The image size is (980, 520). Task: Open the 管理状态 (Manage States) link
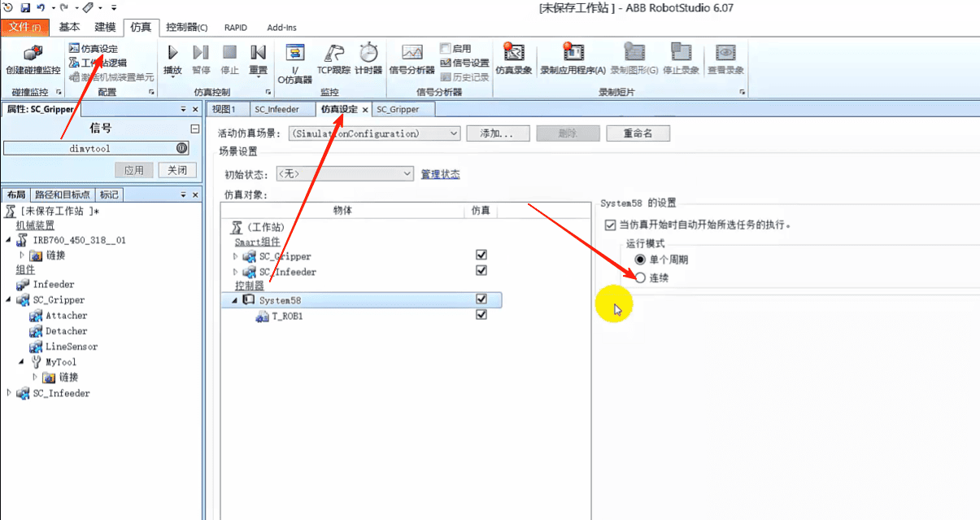tap(440, 174)
